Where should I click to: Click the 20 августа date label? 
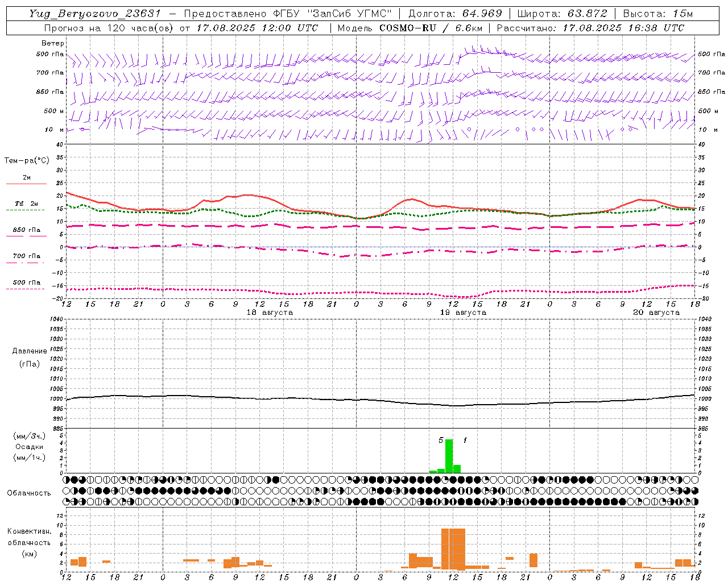[x=656, y=313]
